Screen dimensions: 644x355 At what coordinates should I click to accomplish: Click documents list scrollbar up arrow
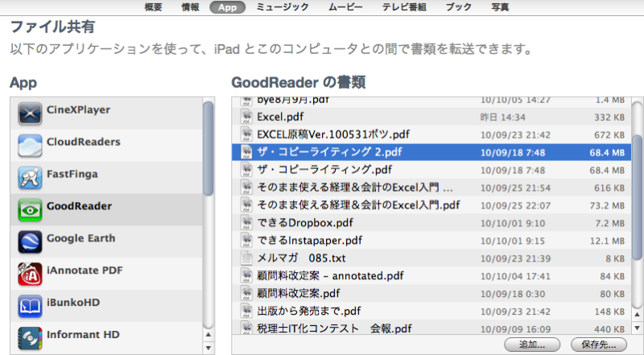(638, 315)
